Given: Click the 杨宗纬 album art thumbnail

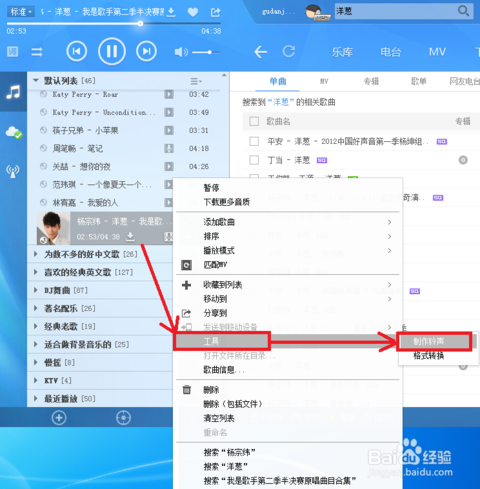Looking at the screenshot, I should pyautogui.click(x=53, y=229).
